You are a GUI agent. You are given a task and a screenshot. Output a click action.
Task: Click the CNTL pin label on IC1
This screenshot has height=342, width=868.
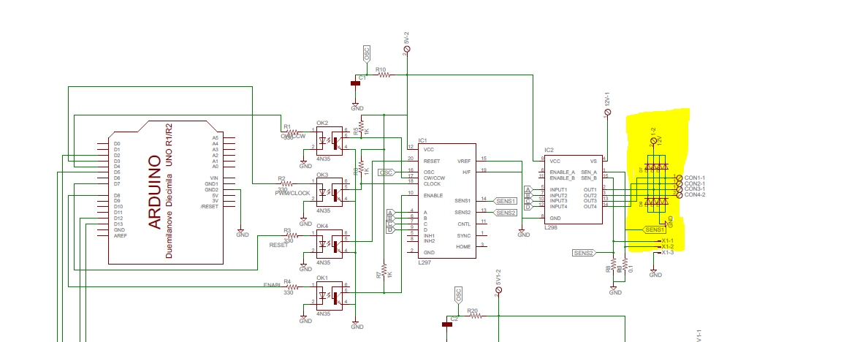(x=462, y=224)
